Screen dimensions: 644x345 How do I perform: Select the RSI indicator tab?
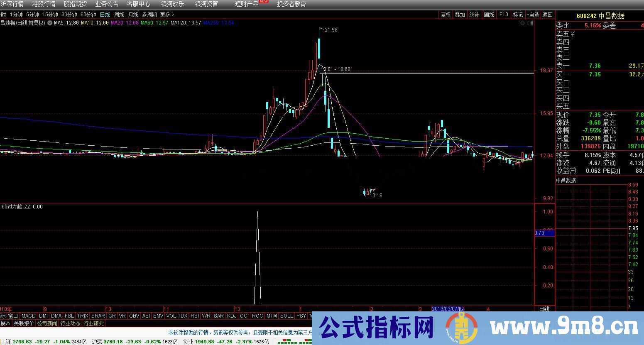point(195,316)
